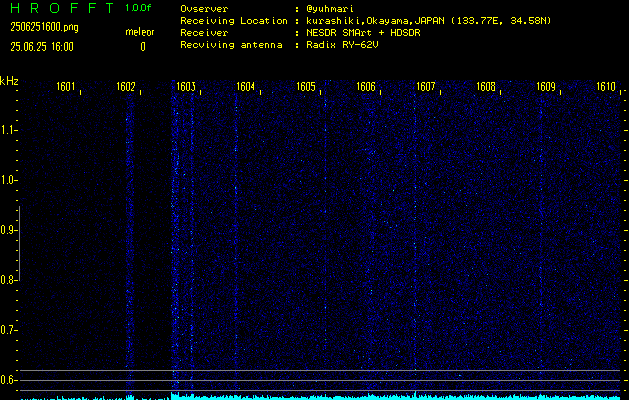Image resolution: width=629 pixels, height=400 pixels.
Task: Click the HROFFT title text
Action: click(x=62, y=8)
